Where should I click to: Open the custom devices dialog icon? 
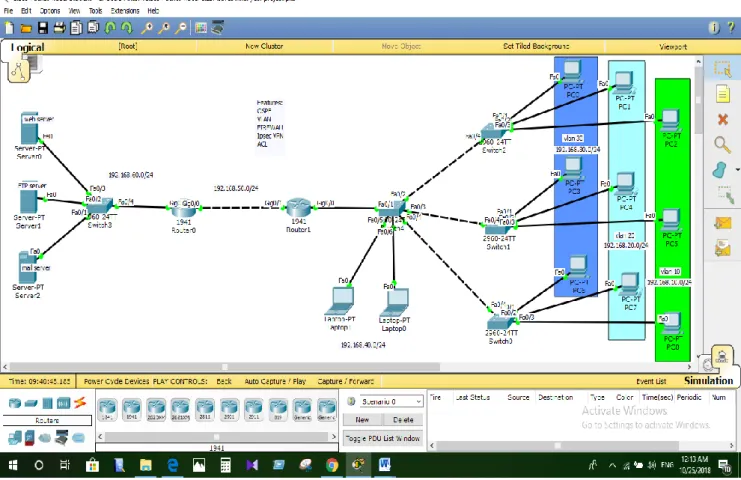(x=217, y=28)
